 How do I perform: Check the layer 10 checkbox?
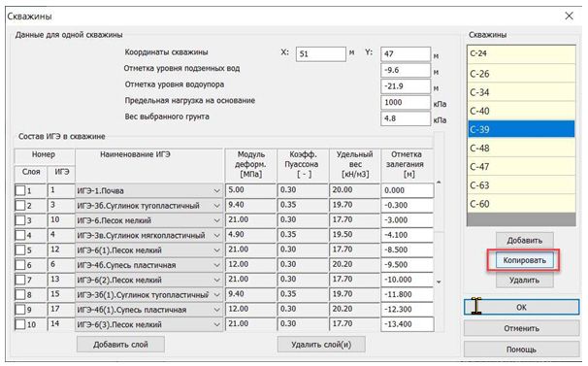tap(20, 324)
